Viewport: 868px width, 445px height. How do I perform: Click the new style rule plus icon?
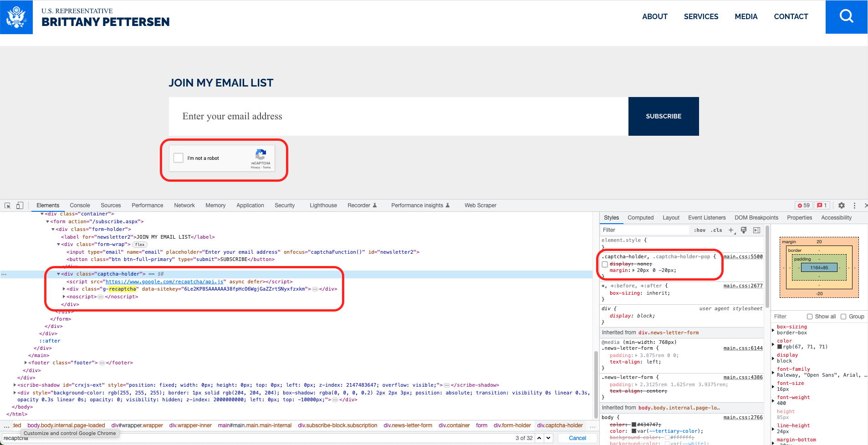click(731, 230)
